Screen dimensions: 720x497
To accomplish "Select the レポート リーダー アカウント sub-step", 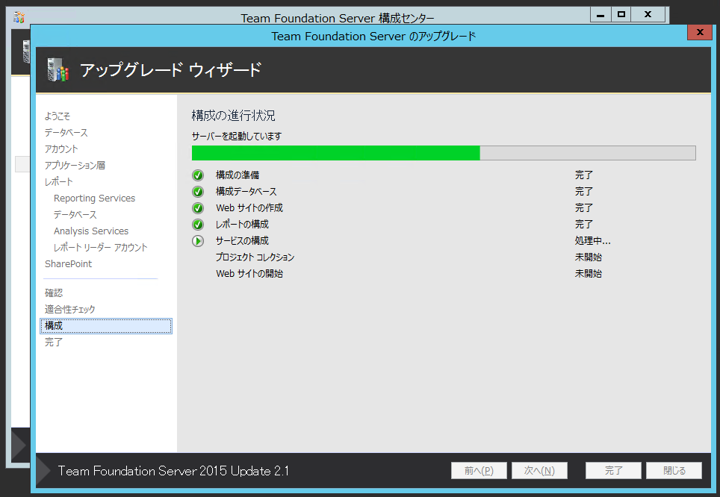I will point(101,248).
